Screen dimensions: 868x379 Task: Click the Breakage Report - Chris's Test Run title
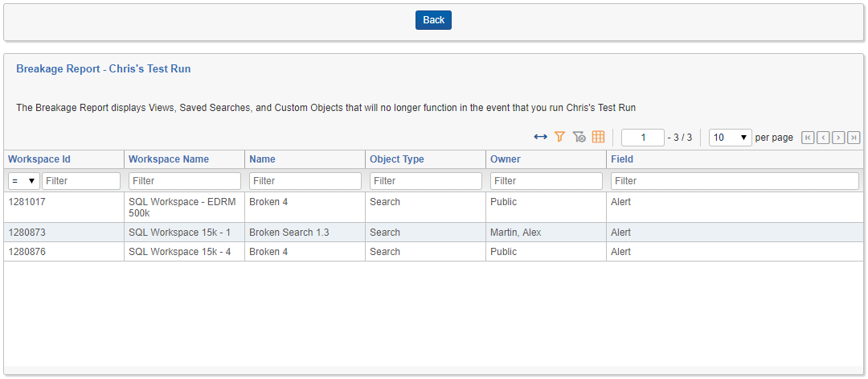[x=104, y=69]
